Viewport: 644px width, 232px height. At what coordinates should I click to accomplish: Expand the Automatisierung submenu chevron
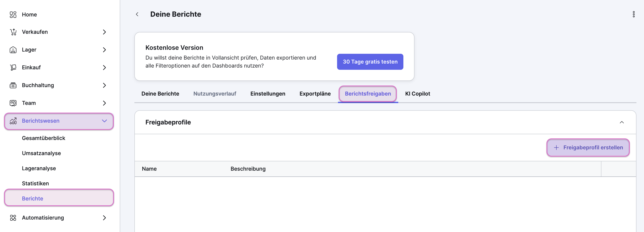tap(104, 218)
